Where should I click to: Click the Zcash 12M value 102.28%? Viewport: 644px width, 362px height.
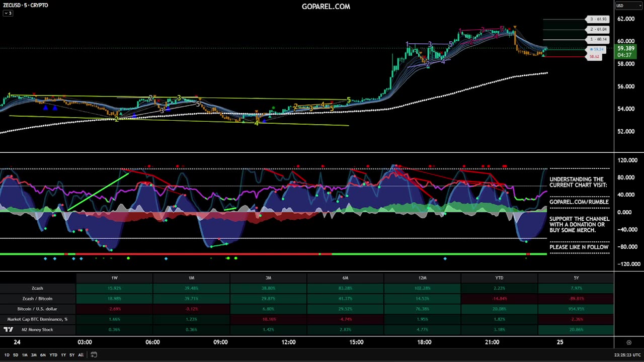pos(423,288)
